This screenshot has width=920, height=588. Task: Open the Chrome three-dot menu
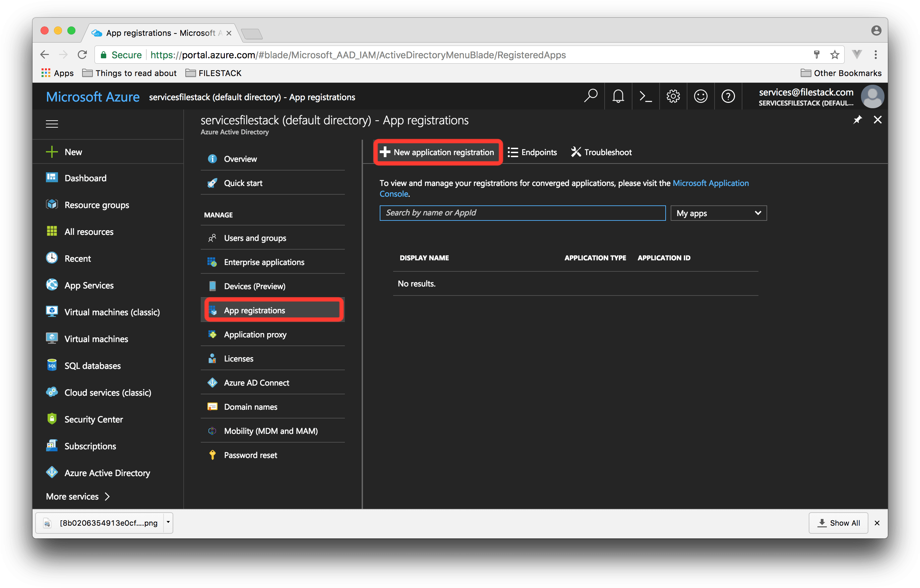pyautogui.click(x=876, y=55)
